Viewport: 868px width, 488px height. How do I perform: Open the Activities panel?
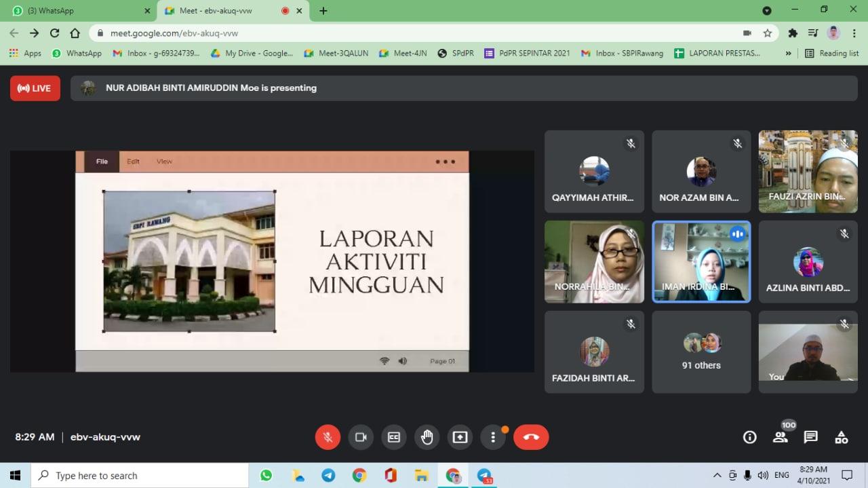point(841,437)
